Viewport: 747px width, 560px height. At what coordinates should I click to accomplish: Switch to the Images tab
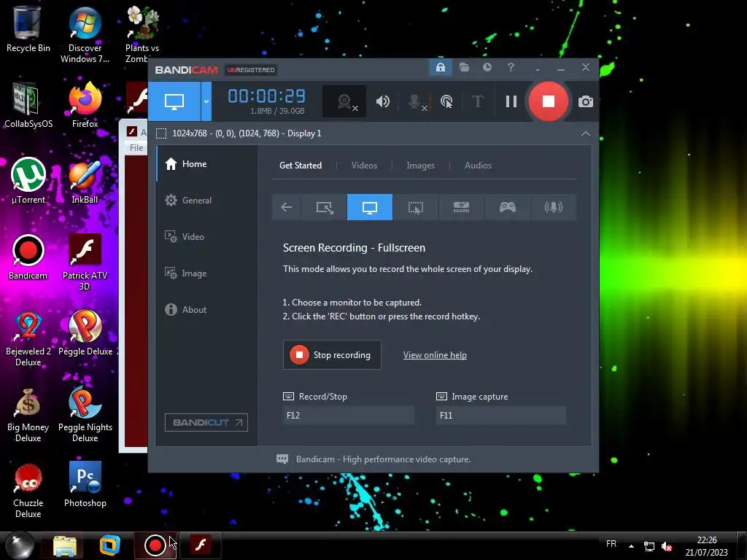pos(420,166)
